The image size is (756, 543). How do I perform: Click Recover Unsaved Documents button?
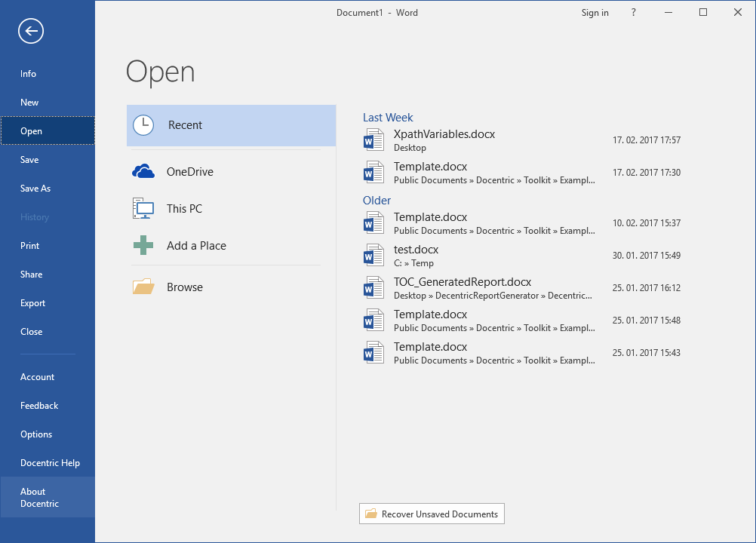[432, 514]
